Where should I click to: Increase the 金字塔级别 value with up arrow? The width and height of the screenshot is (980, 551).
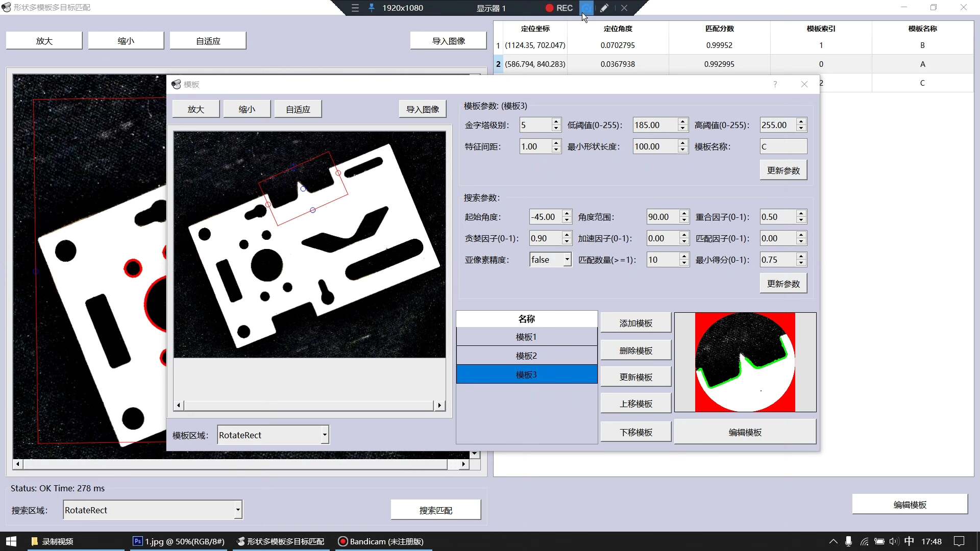556,121
